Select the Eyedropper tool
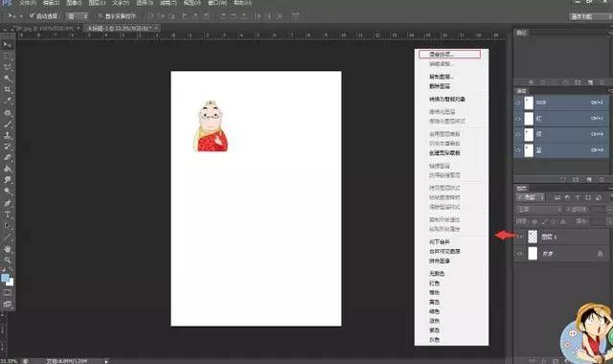 point(8,101)
